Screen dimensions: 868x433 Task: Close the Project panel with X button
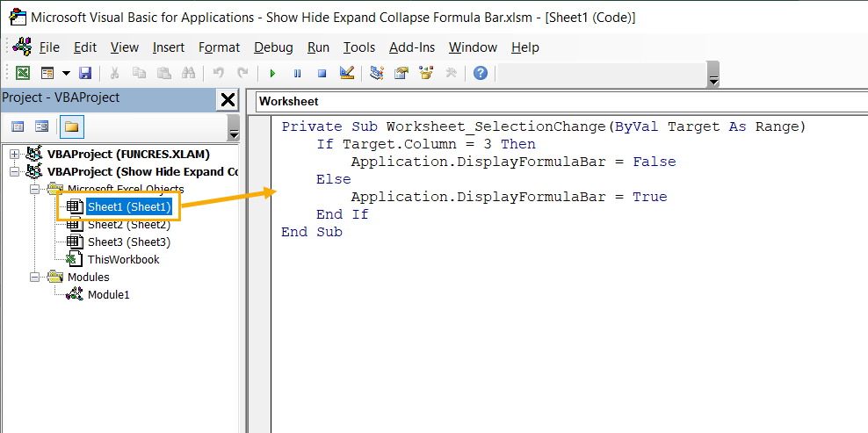tap(227, 99)
